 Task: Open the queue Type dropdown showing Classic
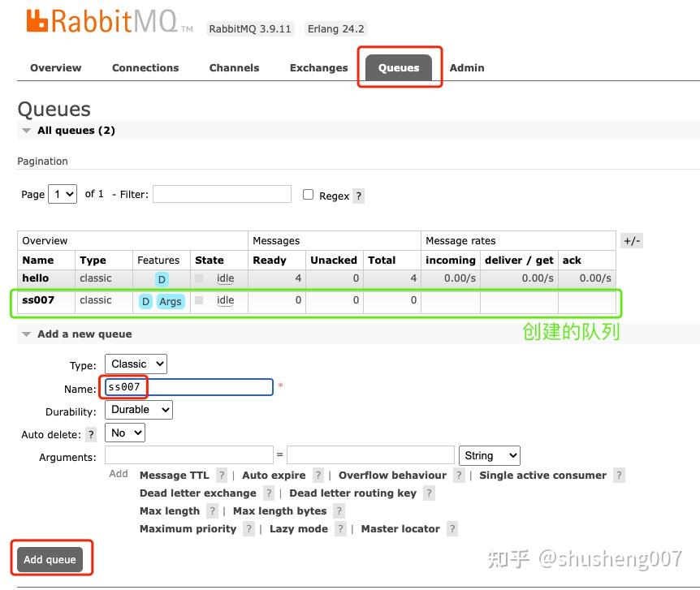136,364
